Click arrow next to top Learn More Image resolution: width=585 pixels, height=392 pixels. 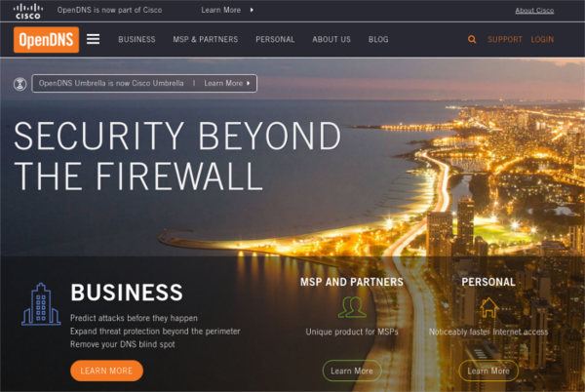(252, 10)
